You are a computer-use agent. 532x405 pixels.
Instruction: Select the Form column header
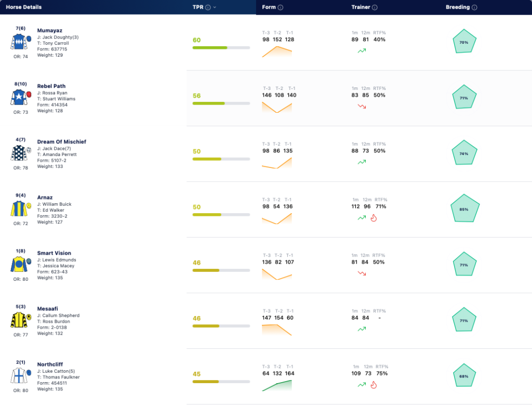(x=269, y=7)
